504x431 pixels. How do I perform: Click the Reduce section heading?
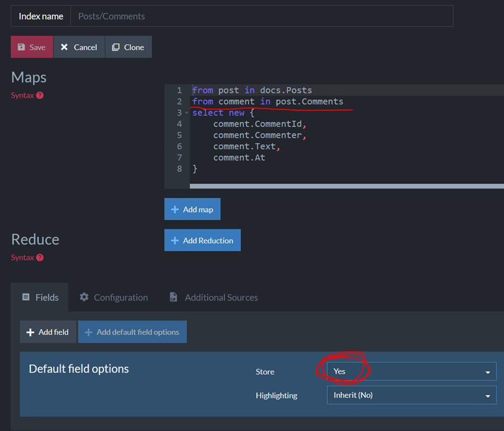click(x=35, y=240)
